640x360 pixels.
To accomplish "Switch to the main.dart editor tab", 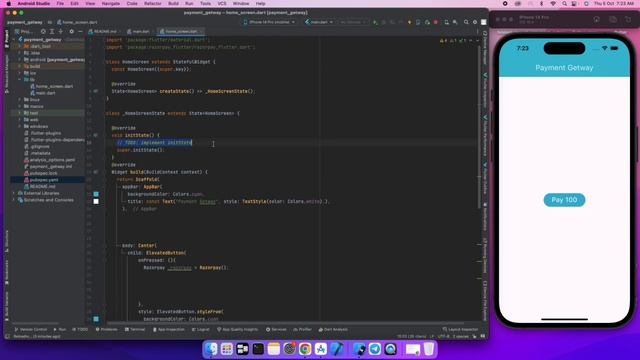I will (140, 31).
